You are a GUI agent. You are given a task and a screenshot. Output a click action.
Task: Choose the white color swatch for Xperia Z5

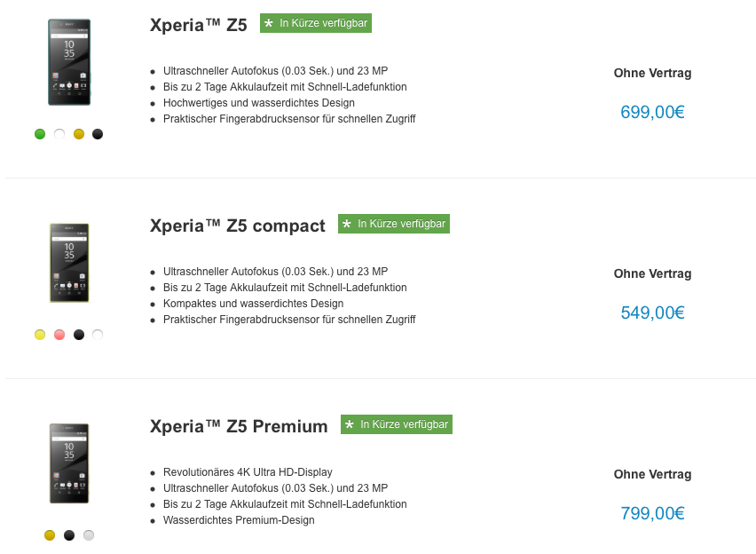pyautogui.click(x=59, y=134)
